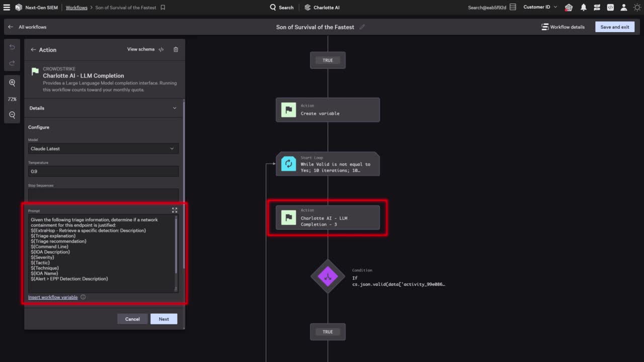Click the bottom TRUE branch label
Screen dimensions: 644x362
328,332
